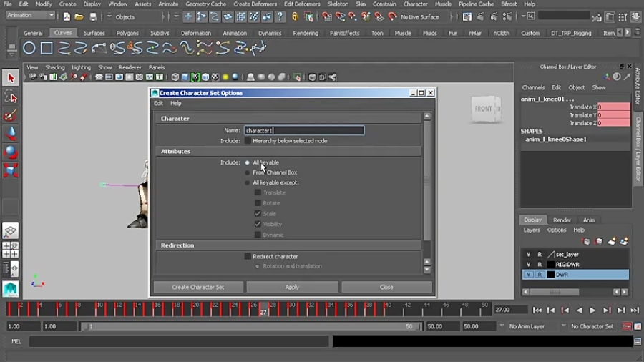Switch to the Surfaces shelf tab
This screenshot has height=362, width=644.
(94, 33)
